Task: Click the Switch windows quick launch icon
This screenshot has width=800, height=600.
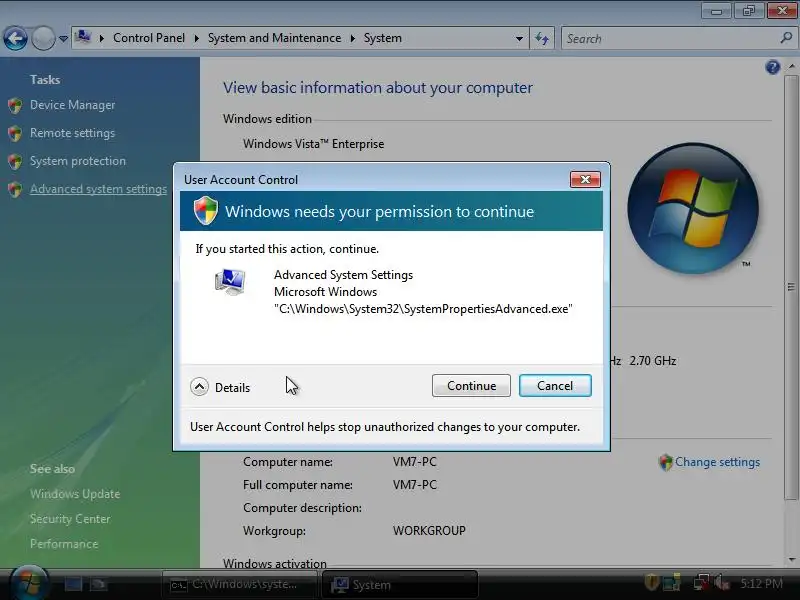Action: click(99, 584)
